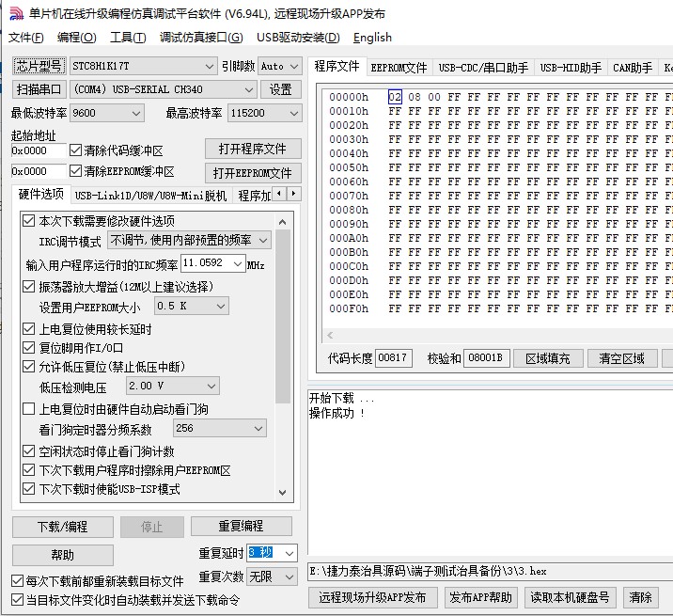Viewport: 673px width, 616px height.
Task: Click the EEPROM start address 0x0000 field
Action: tap(39, 171)
